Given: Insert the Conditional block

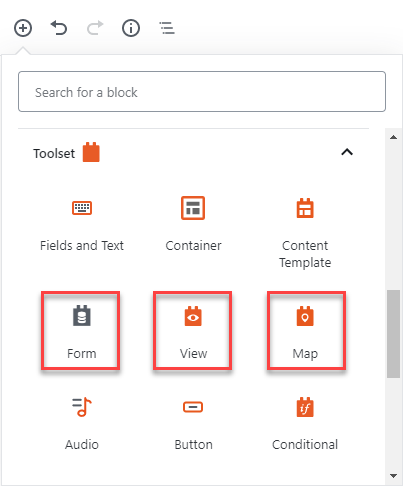Looking at the screenshot, I should click(x=305, y=424).
